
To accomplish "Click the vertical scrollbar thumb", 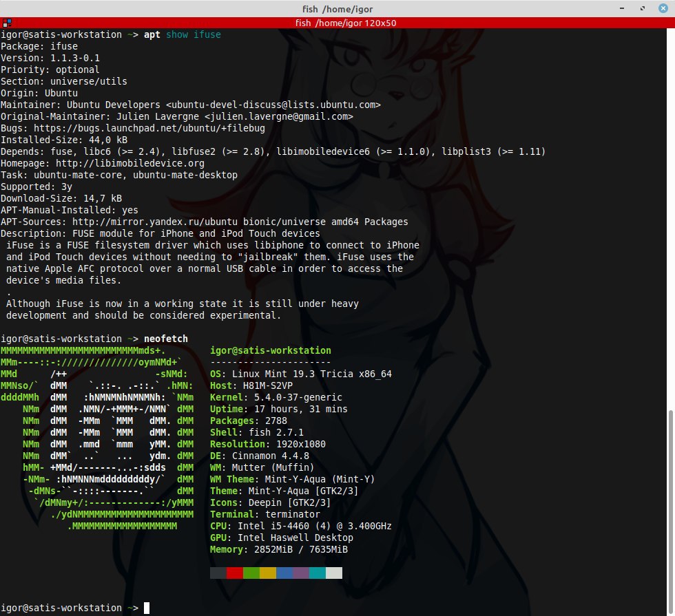I will (x=670, y=512).
